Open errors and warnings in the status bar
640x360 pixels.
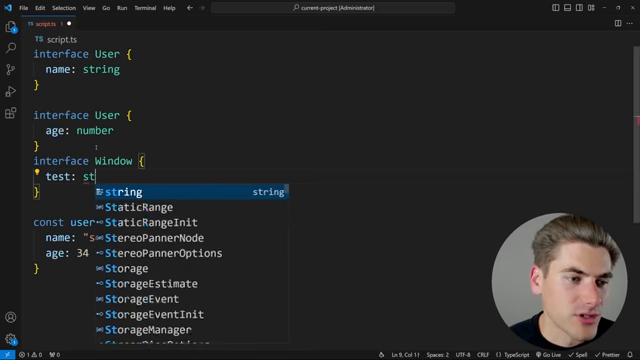point(31,355)
